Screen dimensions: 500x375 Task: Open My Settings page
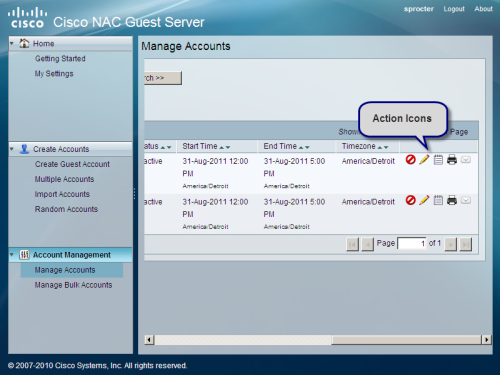click(54, 73)
